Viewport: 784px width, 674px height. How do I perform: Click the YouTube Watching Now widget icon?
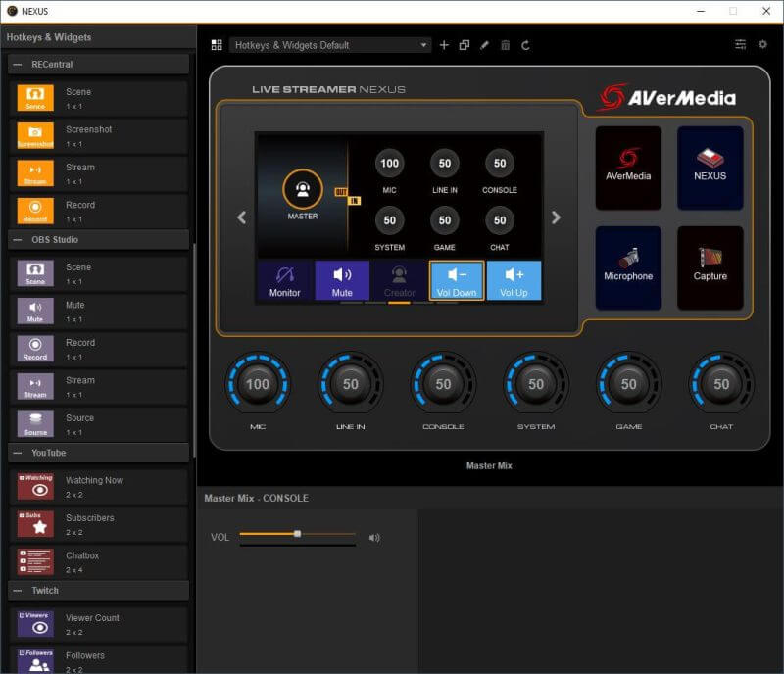click(35, 486)
